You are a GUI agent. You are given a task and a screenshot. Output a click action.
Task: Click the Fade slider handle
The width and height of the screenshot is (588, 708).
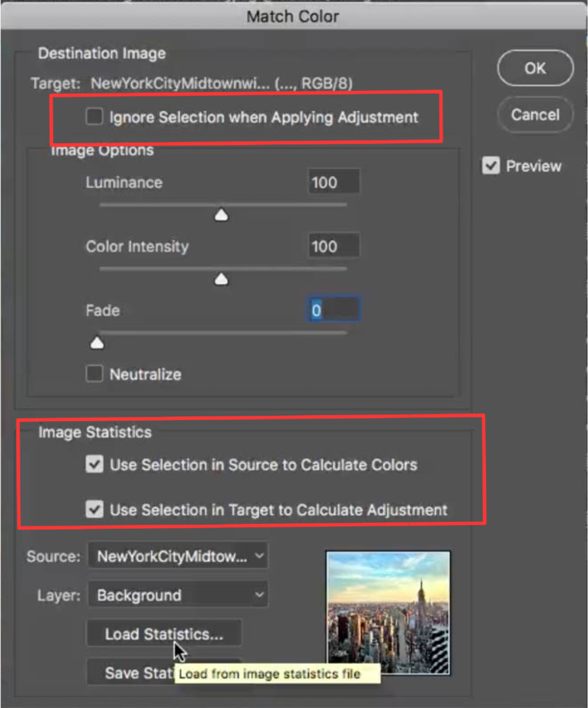click(x=97, y=342)
